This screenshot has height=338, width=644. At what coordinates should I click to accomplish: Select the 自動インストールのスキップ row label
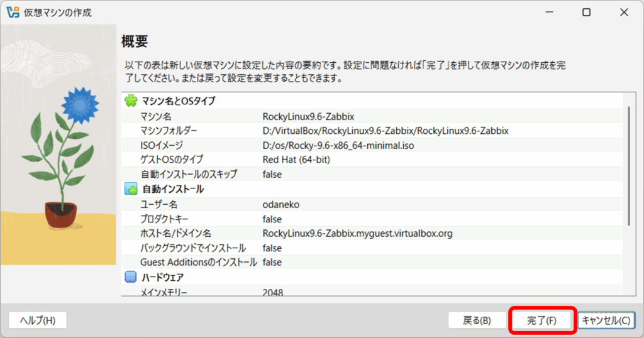189,174
